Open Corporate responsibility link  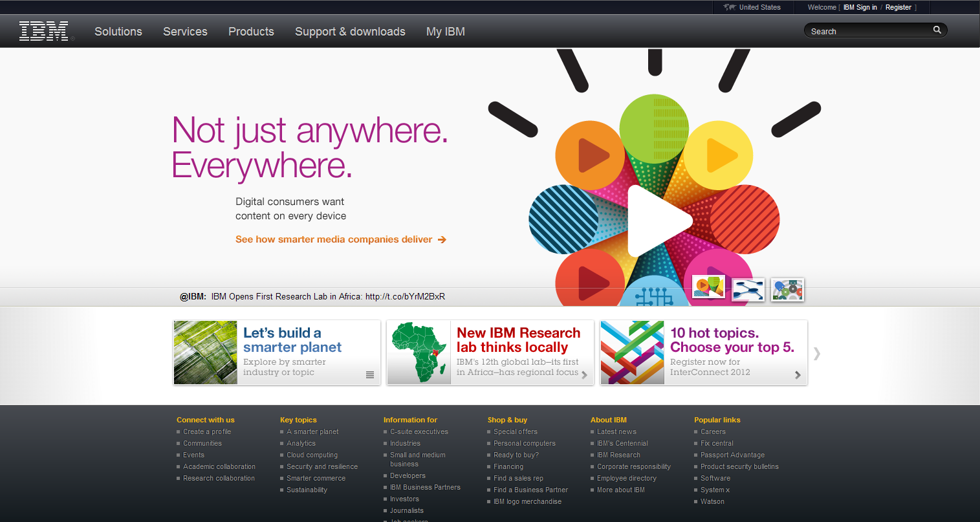(x=634, y=466)
